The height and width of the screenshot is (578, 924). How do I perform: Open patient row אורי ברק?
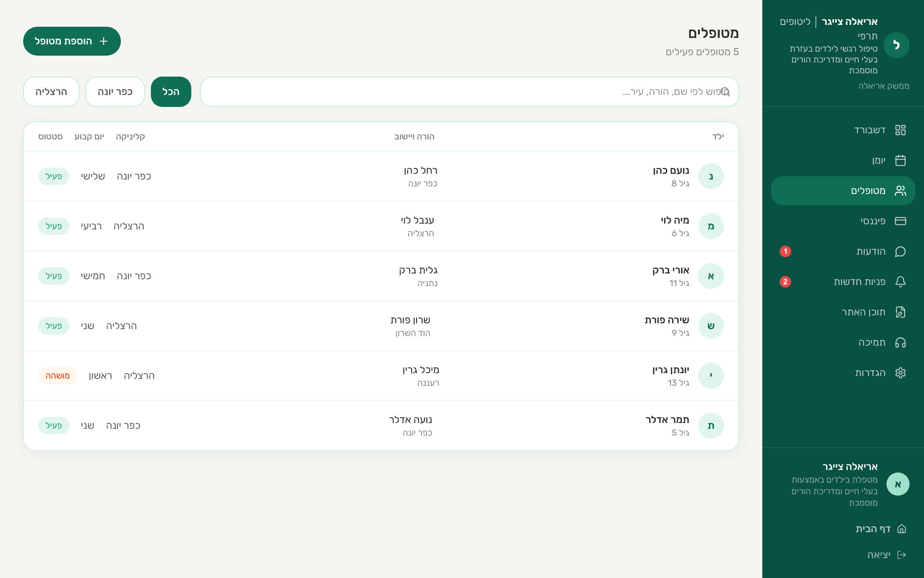point(381,276)
